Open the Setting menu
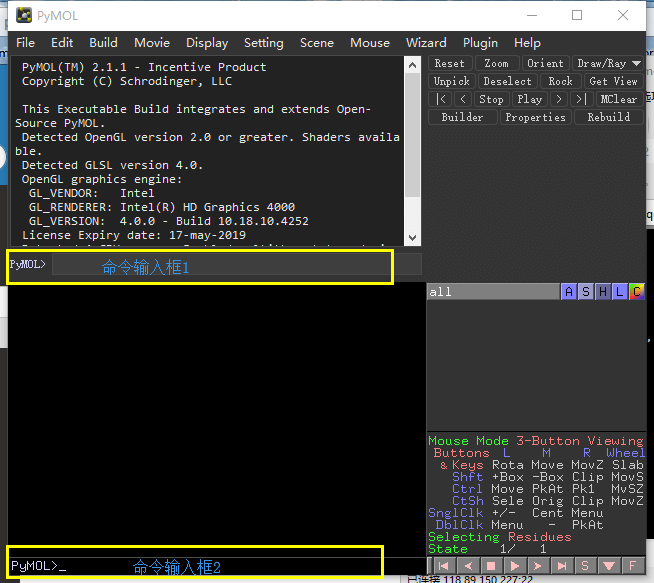Viewport: 654px width, 583px height. (264, 43)
